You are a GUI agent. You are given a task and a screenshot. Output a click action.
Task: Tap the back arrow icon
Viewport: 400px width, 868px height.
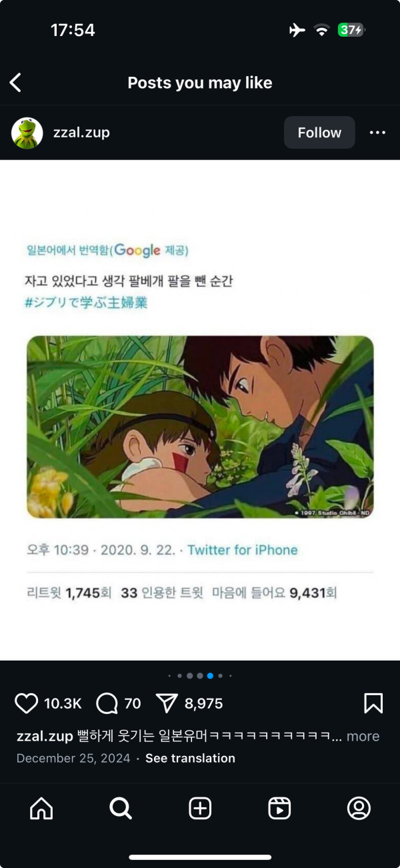pos(16,83)
